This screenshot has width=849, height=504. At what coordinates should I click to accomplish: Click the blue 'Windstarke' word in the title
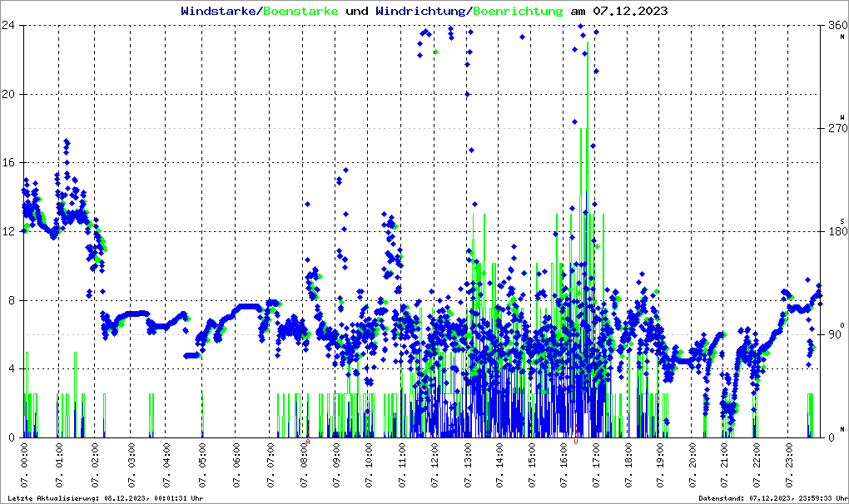coord(218,11)
